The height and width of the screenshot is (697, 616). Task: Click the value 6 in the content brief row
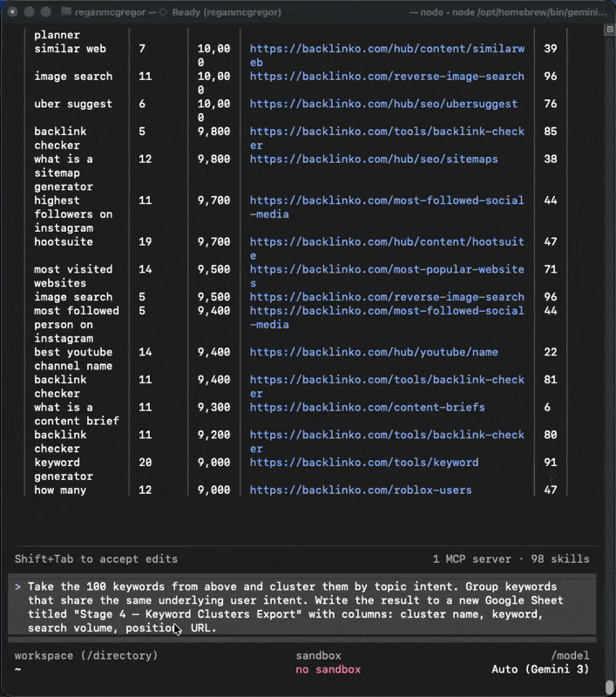click(x=547, y=407)
